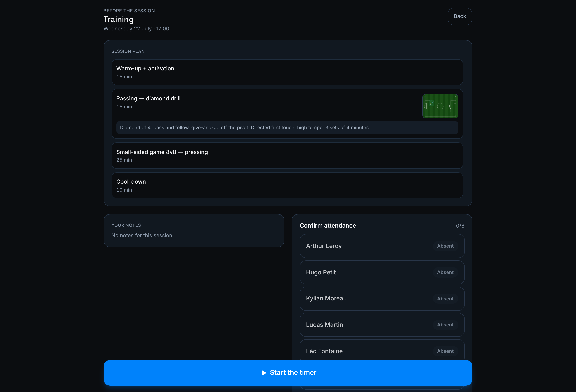
Task: Open the diamond drill pitch diagram thumbnail
Action: (440, 106)
